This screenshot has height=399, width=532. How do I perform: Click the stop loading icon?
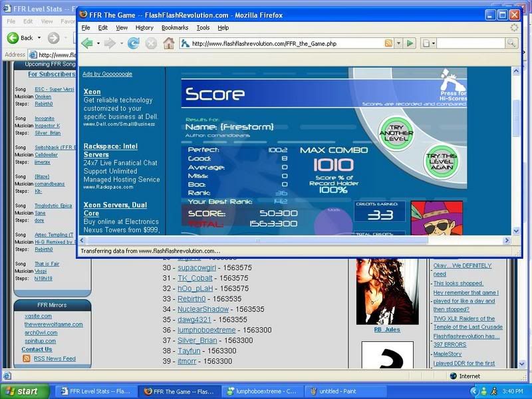pyautogui.click(x=151, y=43)
